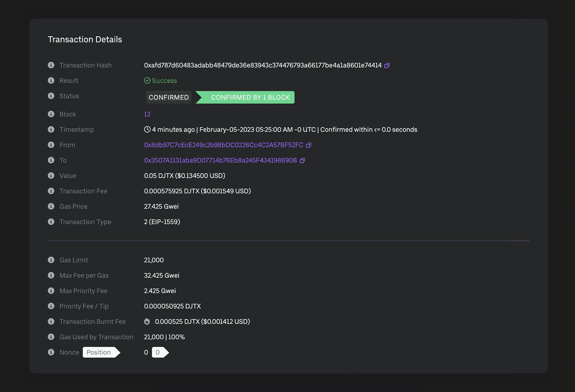The width and height of the screenshot is (575, 392).
Task: Click info icon next to Gas Limit
Action: coord(51,260)
